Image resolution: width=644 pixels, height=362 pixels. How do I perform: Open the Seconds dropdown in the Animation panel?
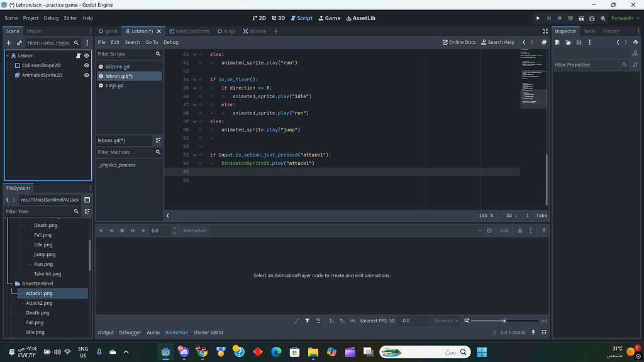coord(446,321)
